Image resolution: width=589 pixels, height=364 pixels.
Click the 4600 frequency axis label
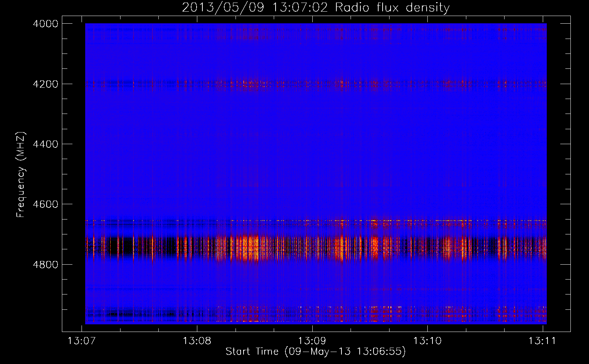pyautogui.click(x=46, y=204)
